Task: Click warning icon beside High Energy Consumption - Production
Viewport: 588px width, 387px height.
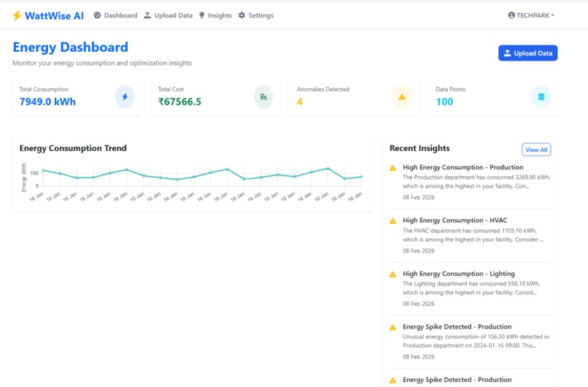Action: (392, 168)
